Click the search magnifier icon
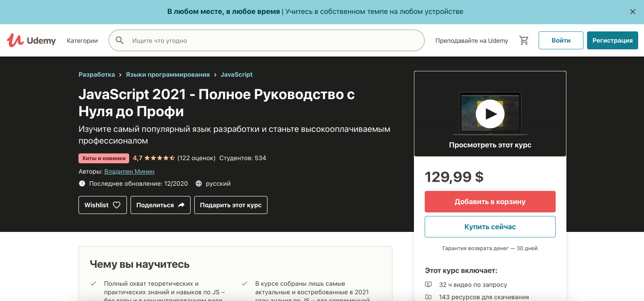 [x=120, y=40]
